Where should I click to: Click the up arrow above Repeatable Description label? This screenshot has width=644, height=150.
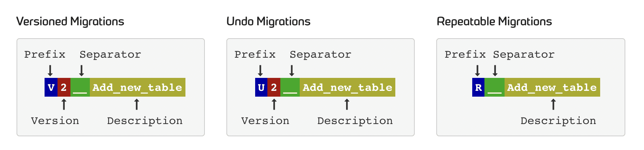point(553,104)
